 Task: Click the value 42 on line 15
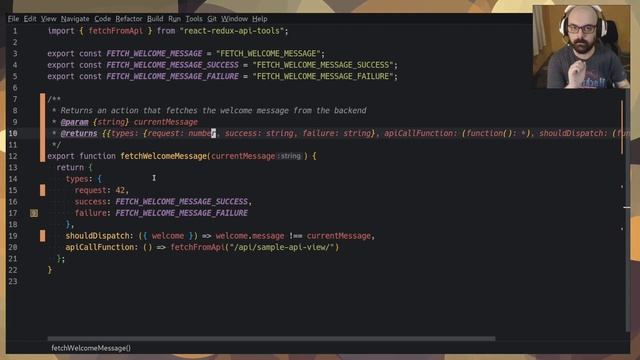tap(120, 190)
